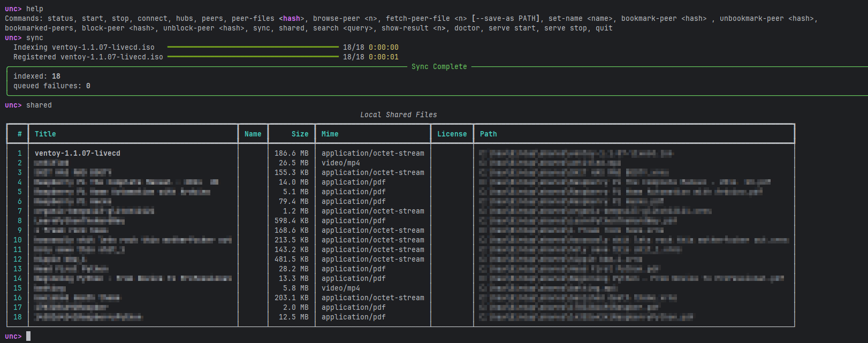The image size is (868, 343).
Task: Click the Sync Complete panel title
Action: (x=439, y=67)
